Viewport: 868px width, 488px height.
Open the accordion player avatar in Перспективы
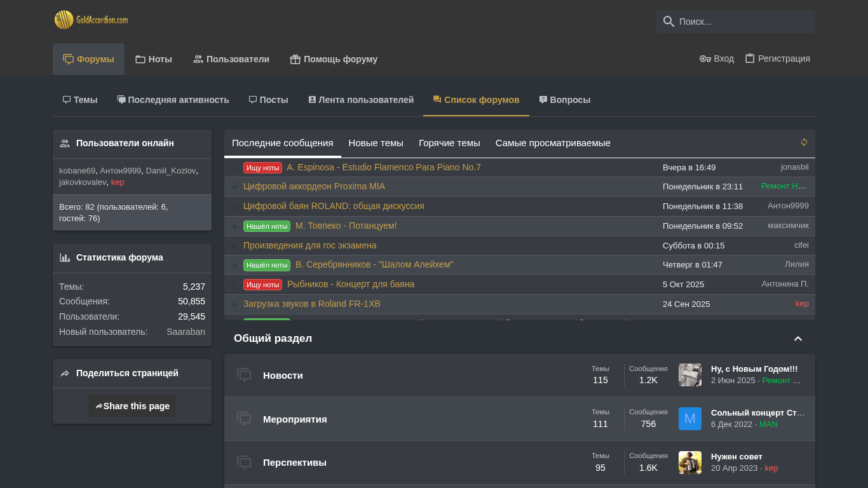pos(689,463)
